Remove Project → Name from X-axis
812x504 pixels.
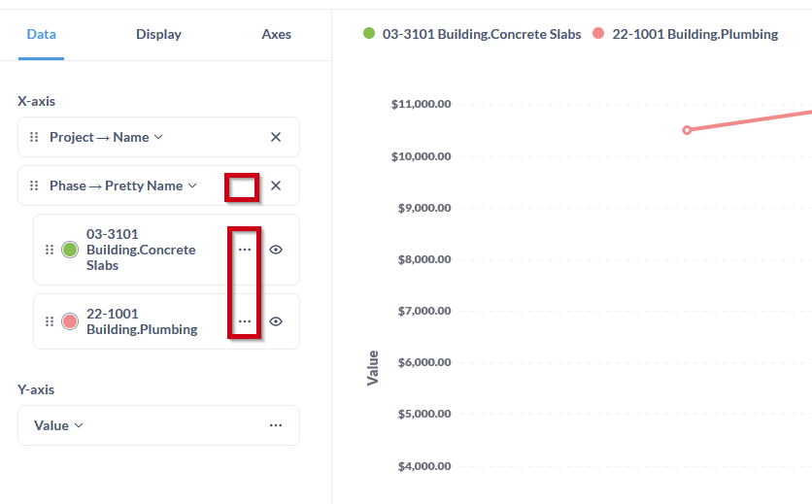click(x=276, y=137)
